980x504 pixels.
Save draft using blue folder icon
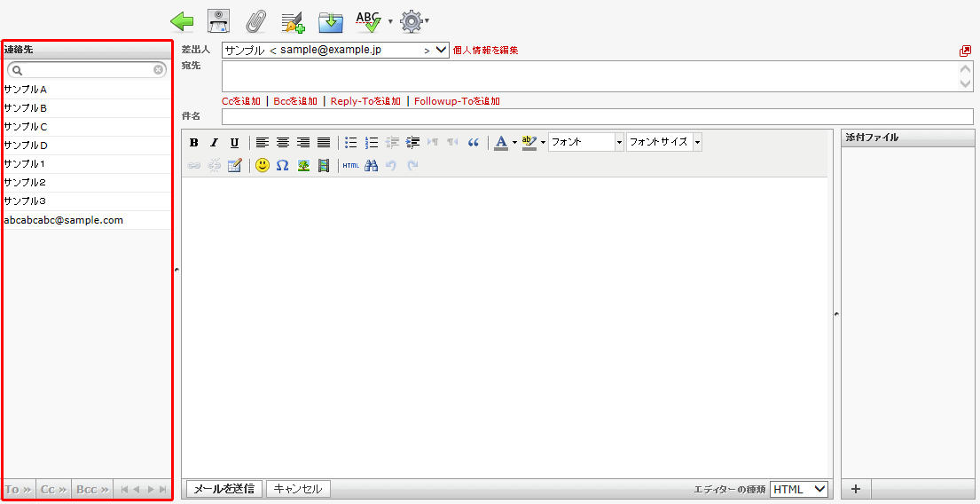tap(331, 20)
